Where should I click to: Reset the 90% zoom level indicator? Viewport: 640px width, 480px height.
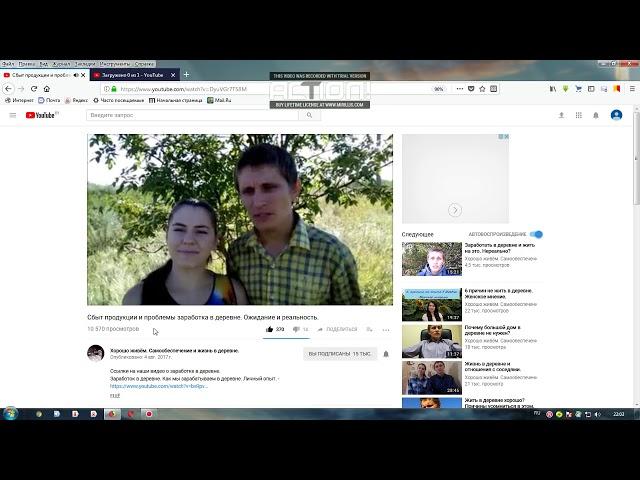coord(439,89)
